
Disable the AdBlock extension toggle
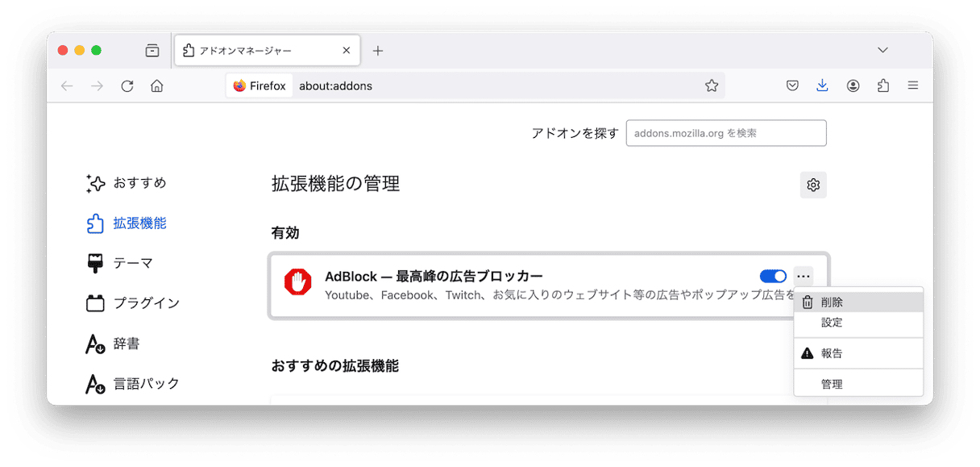(773, 277)
